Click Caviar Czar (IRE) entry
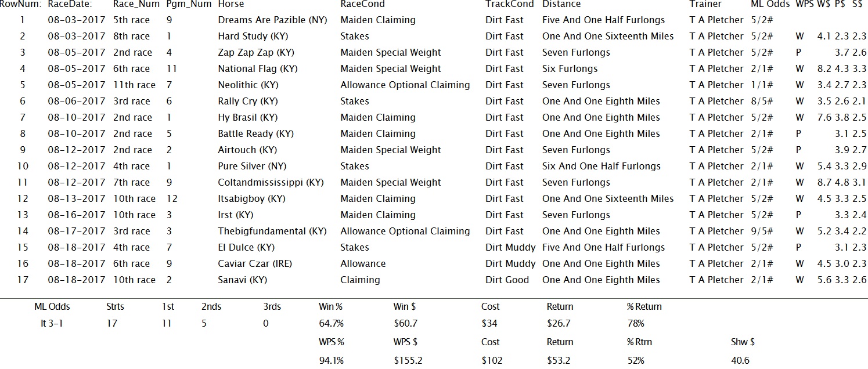868x369 pixels. [255, 263]
